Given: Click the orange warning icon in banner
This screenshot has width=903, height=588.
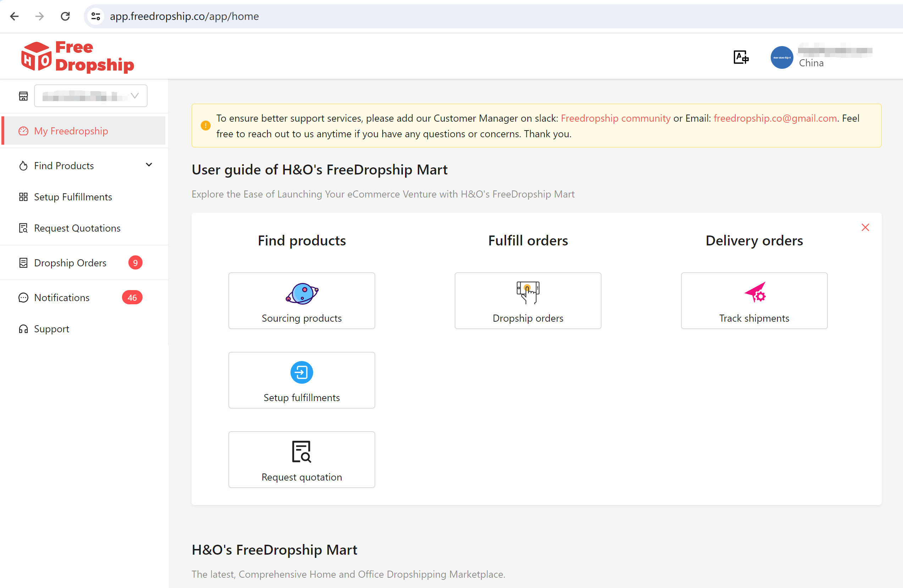Looking at the screenshot, I should point(206,126).
